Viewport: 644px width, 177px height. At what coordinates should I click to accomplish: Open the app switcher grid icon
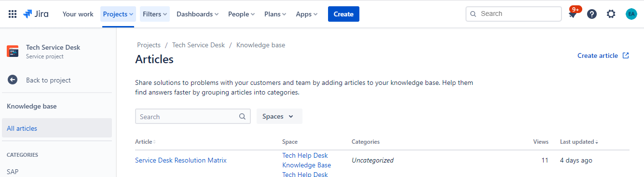tap(13, 14)
